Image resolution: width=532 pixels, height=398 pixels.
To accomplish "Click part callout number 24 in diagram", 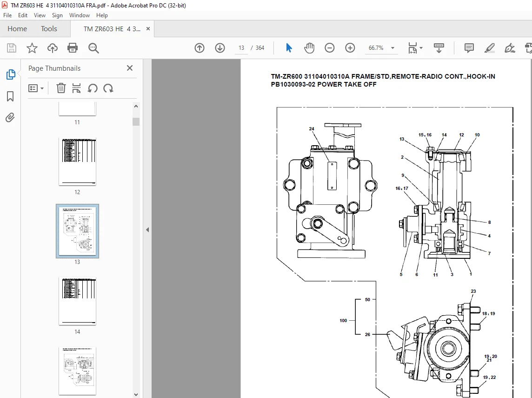I will (312, 128).
